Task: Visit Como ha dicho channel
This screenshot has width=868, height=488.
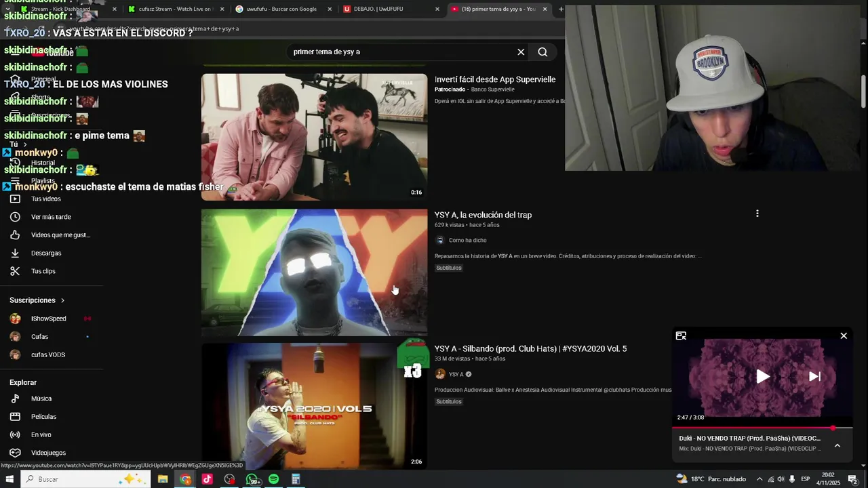Action: pyautogui.click(x=467, y=240)
